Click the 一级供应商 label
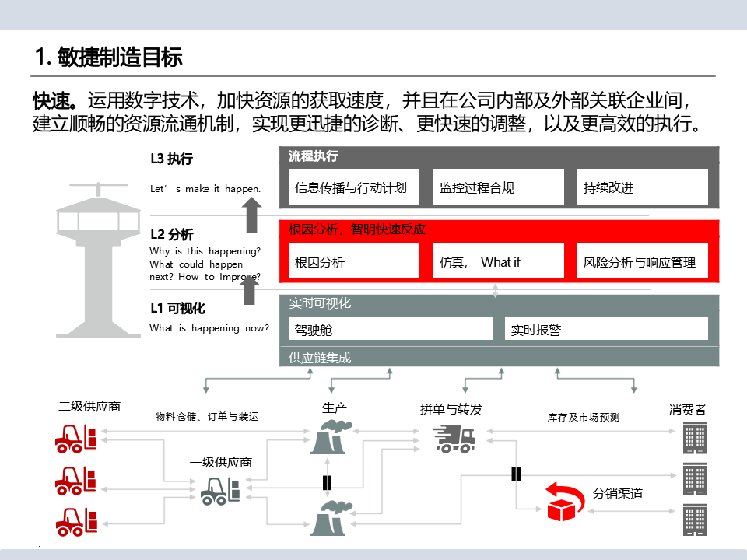The height and width of the screenshot is (560, 747). click(x=220, y=462)
